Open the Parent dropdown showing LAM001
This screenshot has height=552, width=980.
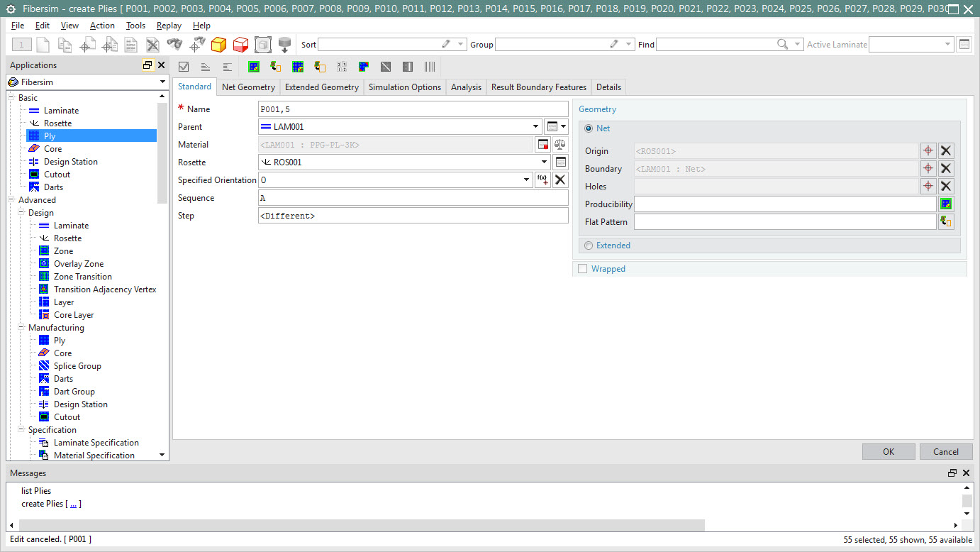click(x=535, y=126)
